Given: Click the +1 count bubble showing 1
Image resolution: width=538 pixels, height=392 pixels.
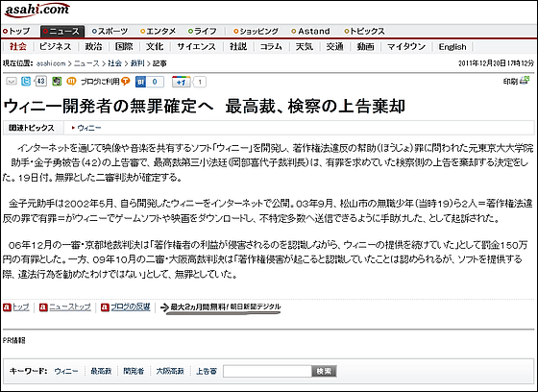Looking at the screenshot, I should coord(200,82).
